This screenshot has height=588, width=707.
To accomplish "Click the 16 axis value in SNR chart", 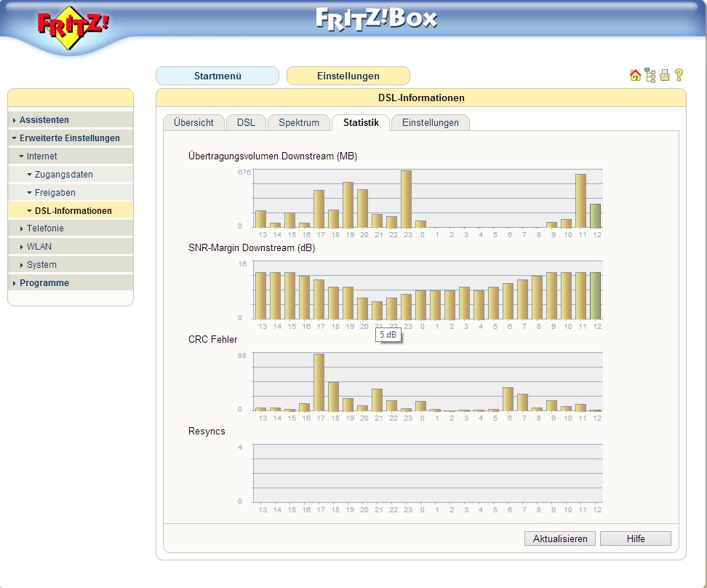I will pyautogui.click(x=242, y=264).
